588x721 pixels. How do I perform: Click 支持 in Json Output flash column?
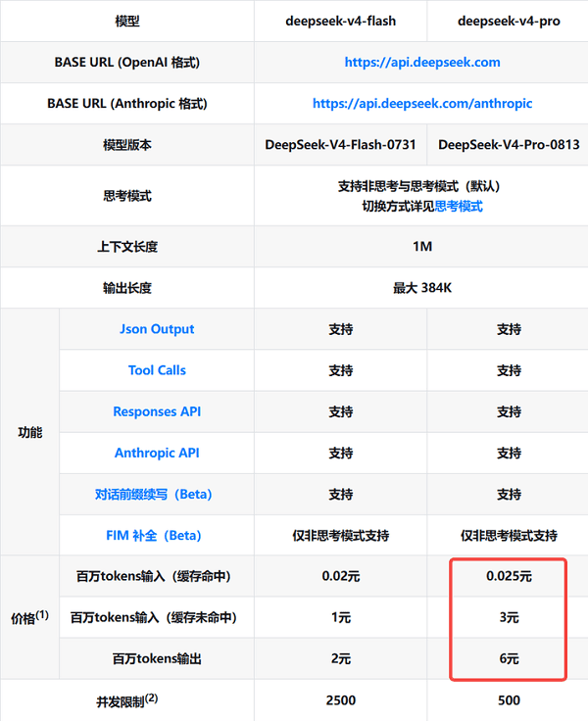(340, 329)
